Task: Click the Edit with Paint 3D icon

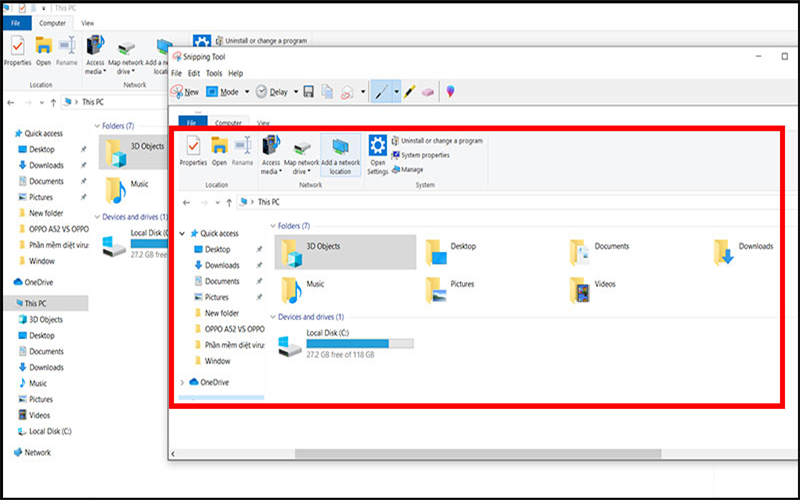Action: click(x=450, y=91)
